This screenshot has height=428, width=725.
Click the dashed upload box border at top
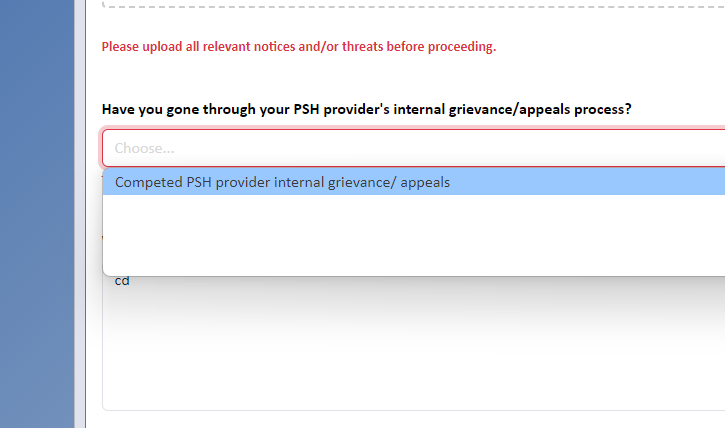pyautogui.click(x=413, y=5)
